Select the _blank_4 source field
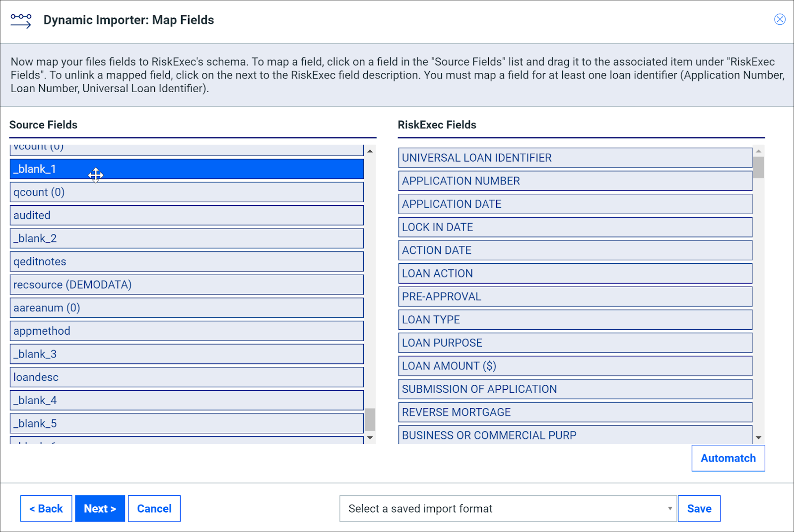This screenshot has width=794, height=532. pos(187,401)
